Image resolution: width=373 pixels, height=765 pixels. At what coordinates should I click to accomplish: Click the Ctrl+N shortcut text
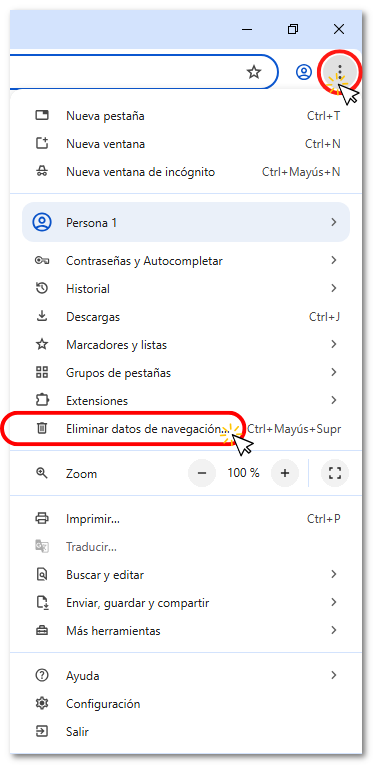tap(323, 144)
